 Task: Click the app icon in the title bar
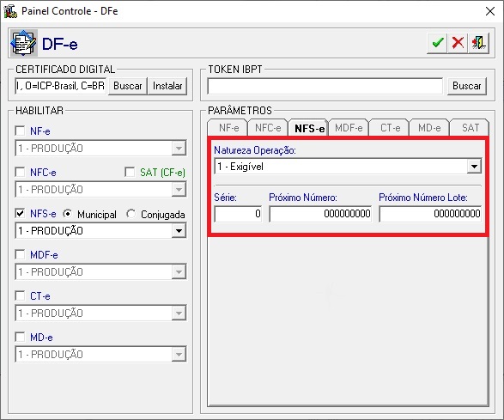(x=10, y=11)
